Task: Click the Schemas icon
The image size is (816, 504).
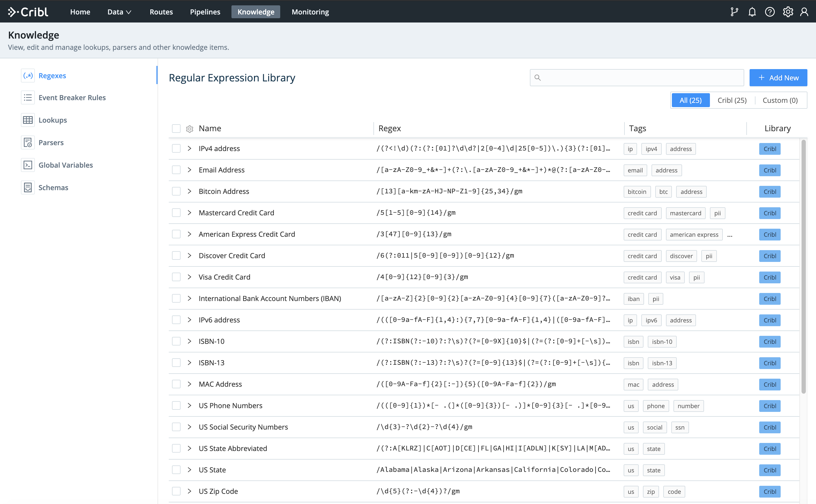Action: [x=28, y=188]
